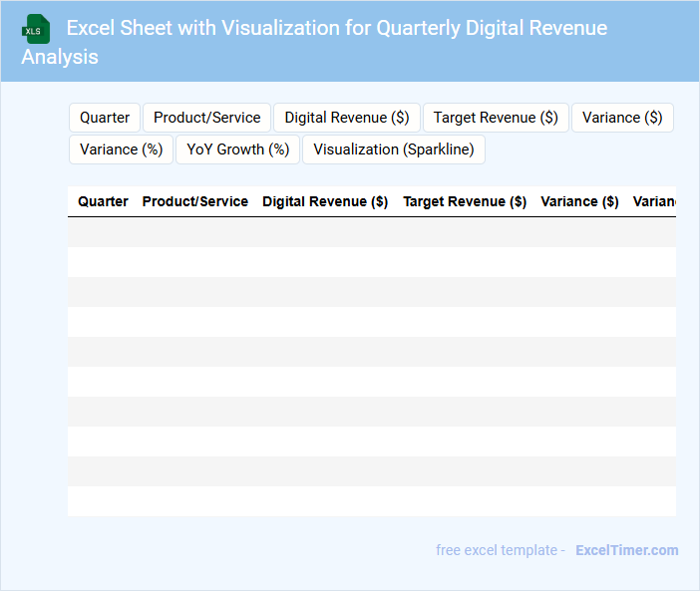This screenshot has height=591, width=700.
Task: Click the green XLS file icon
Action: click(36, 29)
